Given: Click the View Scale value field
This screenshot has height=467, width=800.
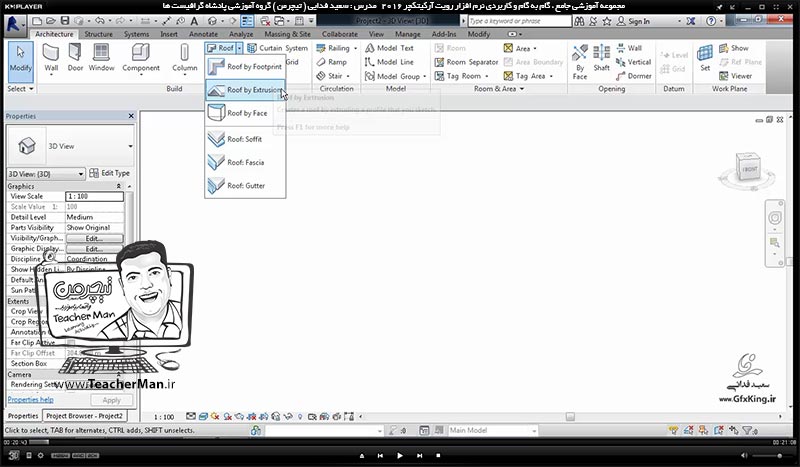Looking at the screenshot, I should [x=94, y=196].
